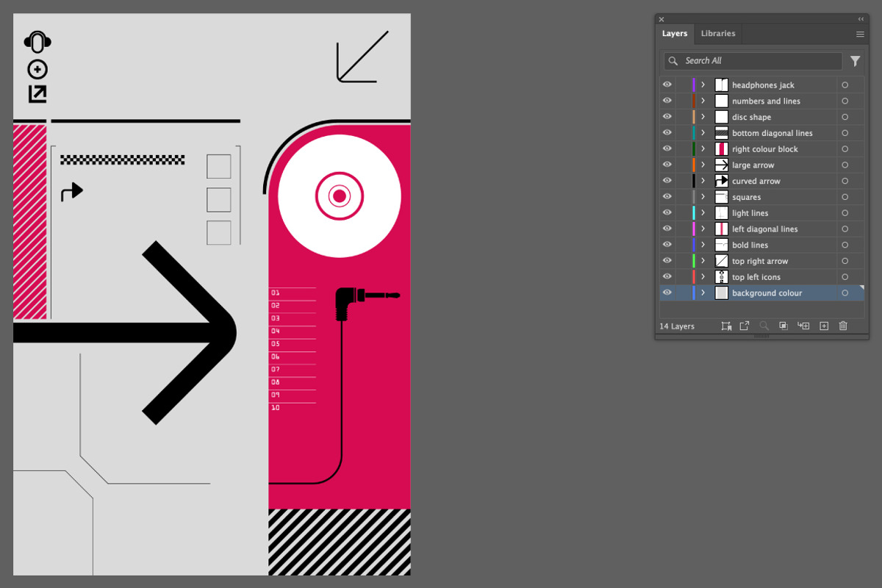Screen dimensions: 882x588
Task: Click the layer filter funnel icon
Action: (x=856, y=61)
